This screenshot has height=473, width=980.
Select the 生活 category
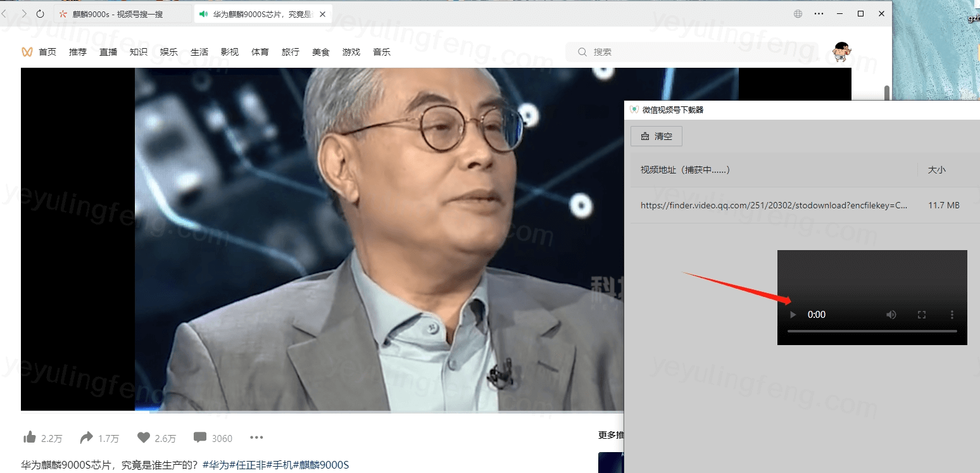(199, 52)
